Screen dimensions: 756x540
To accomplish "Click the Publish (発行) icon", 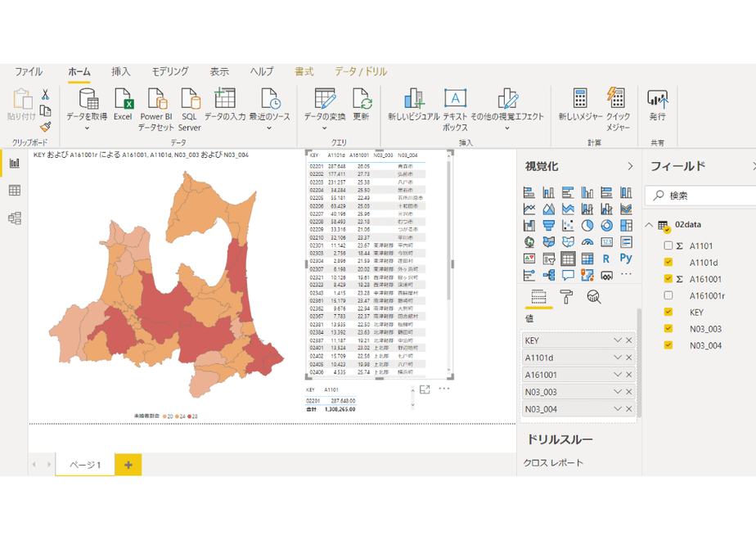I will 657,105.
